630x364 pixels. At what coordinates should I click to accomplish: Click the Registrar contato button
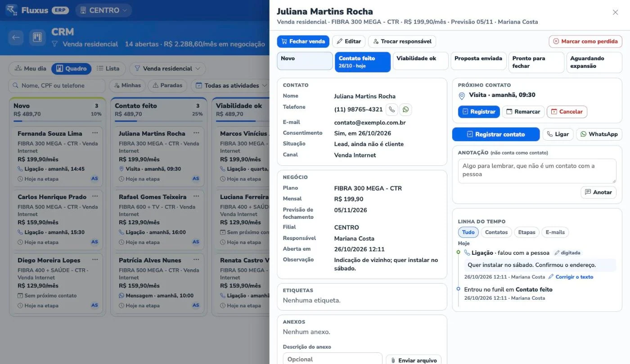click(x=496, y=134)
